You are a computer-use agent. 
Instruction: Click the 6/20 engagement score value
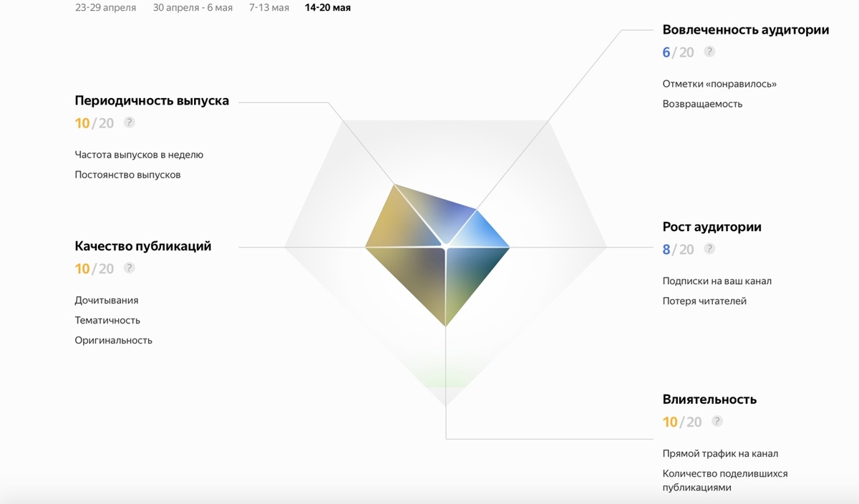coord(678,52)
